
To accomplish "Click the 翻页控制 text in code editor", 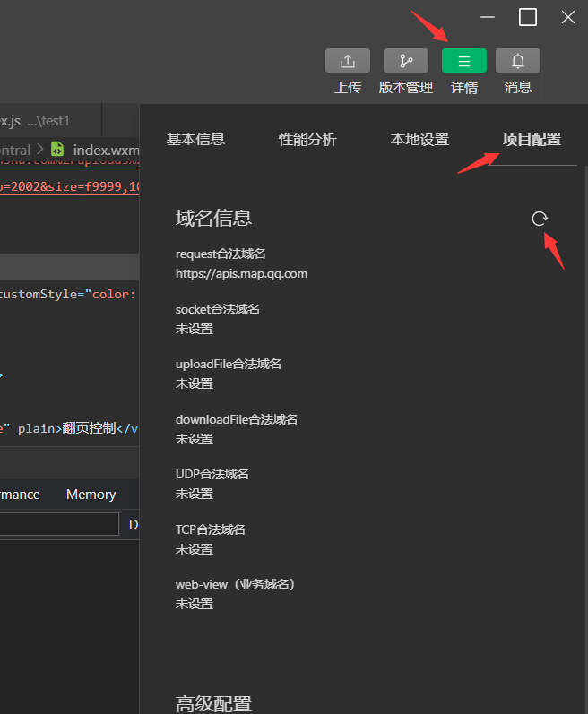I will click(x=90, y=428).
